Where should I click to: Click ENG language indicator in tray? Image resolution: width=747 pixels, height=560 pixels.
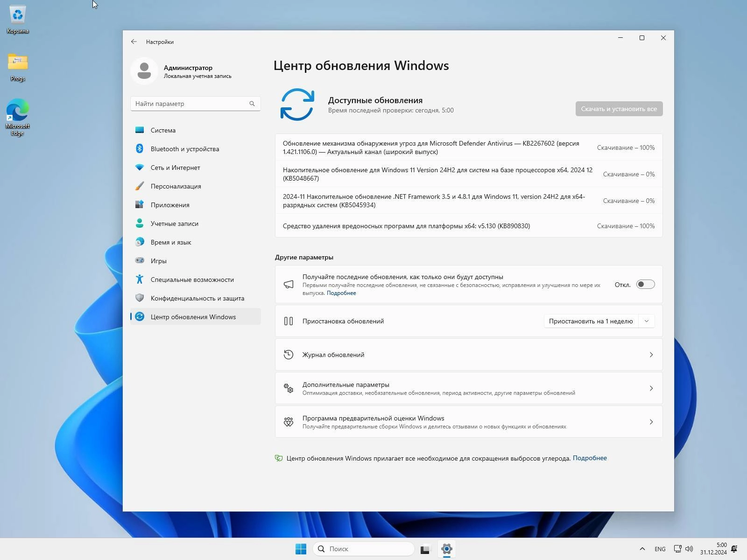pos(660,549)
